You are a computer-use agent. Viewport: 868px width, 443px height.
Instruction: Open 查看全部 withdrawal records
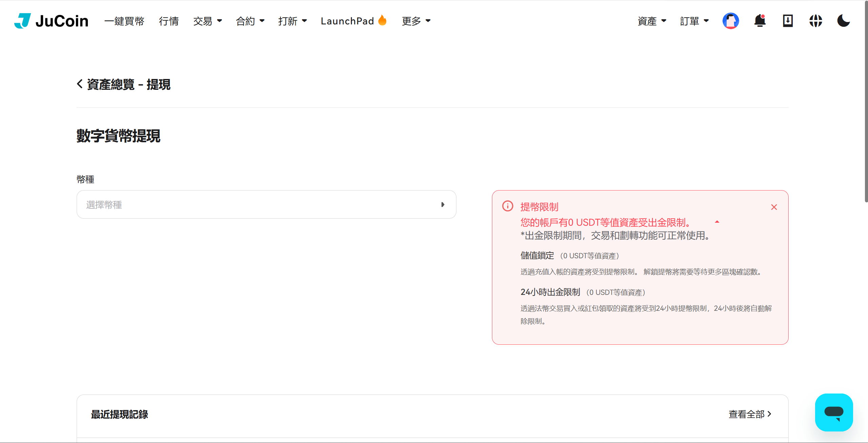point(750,414)
